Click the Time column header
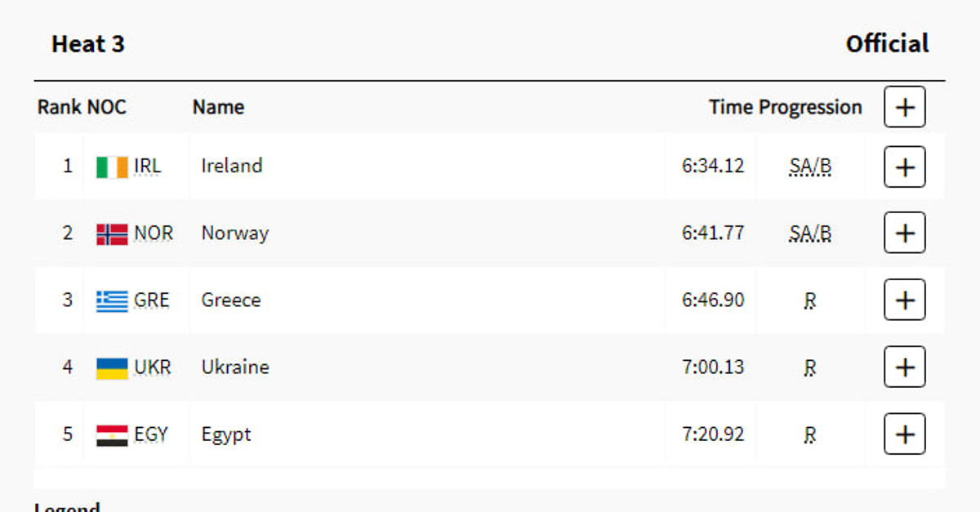 tap(731, 107)
